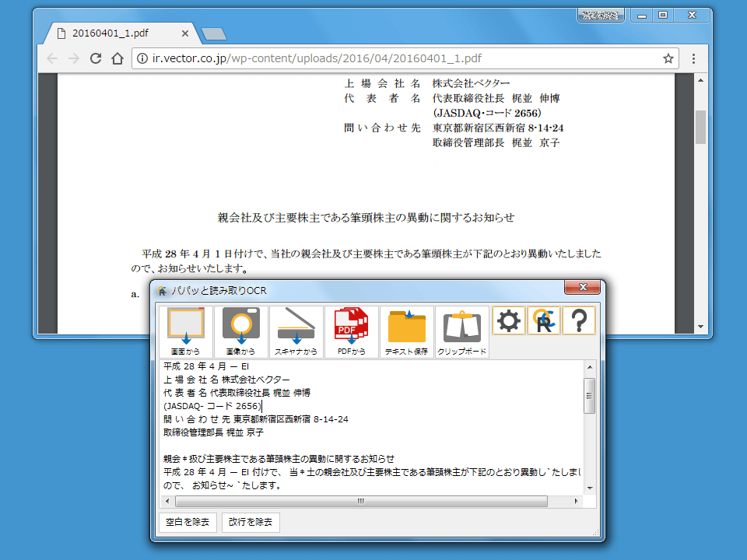Save text with テキスト保存
This screenshot has width=747, height=560.
point(407,332)
